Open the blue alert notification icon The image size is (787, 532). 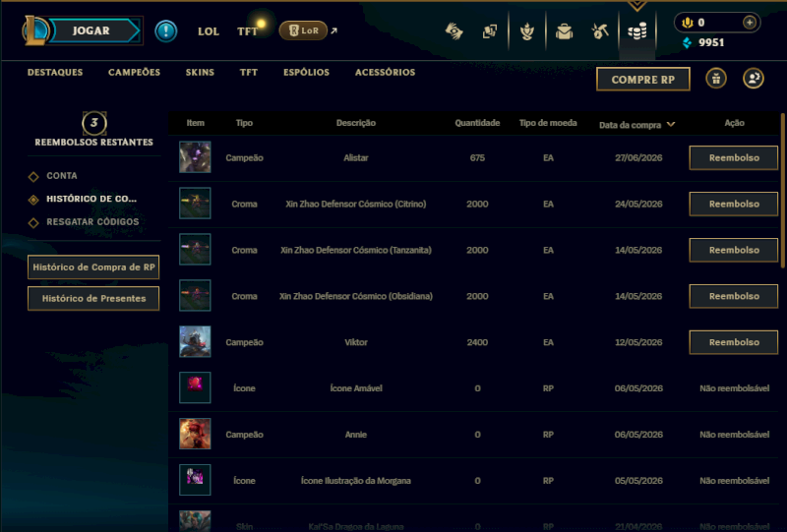165,31
